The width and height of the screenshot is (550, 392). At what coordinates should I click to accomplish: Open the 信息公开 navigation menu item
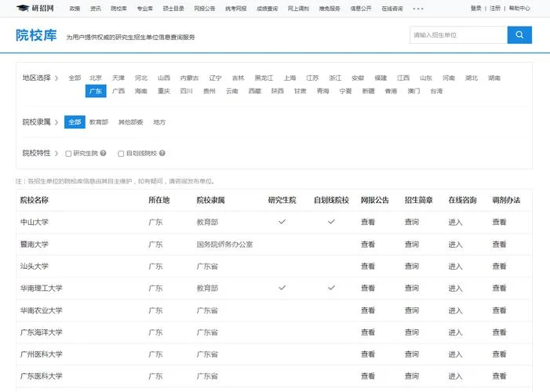click(361, 9)
